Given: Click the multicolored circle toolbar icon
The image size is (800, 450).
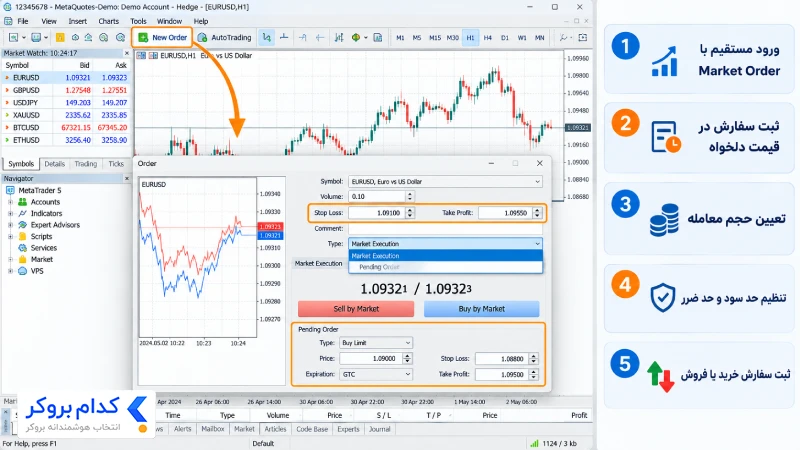Looking at the screenshot, I should point(356,37).
